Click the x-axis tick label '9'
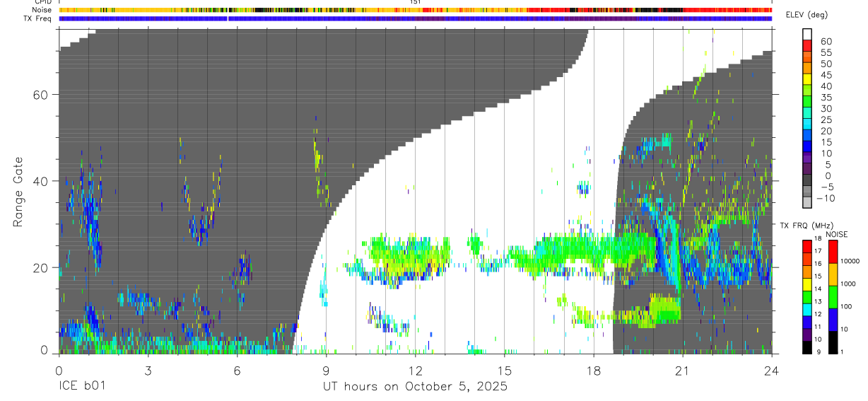Viewport: 868px width, 401px height. (326, 371)
